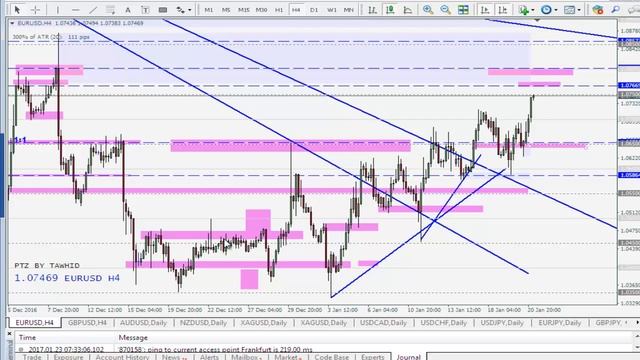Switch chart to bar chart
The image size is (640, 360).
(x=372, y=9)
